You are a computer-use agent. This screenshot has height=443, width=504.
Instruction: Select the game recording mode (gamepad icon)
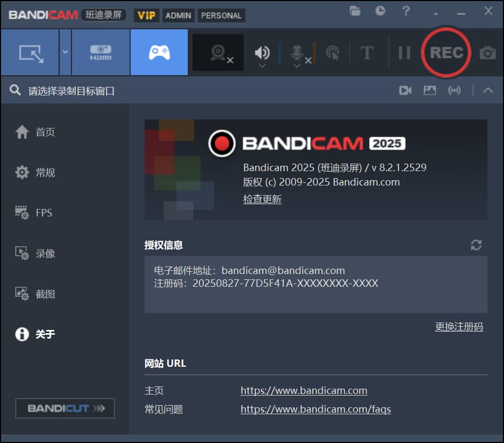pyautogui.click(x=158, y=52)
